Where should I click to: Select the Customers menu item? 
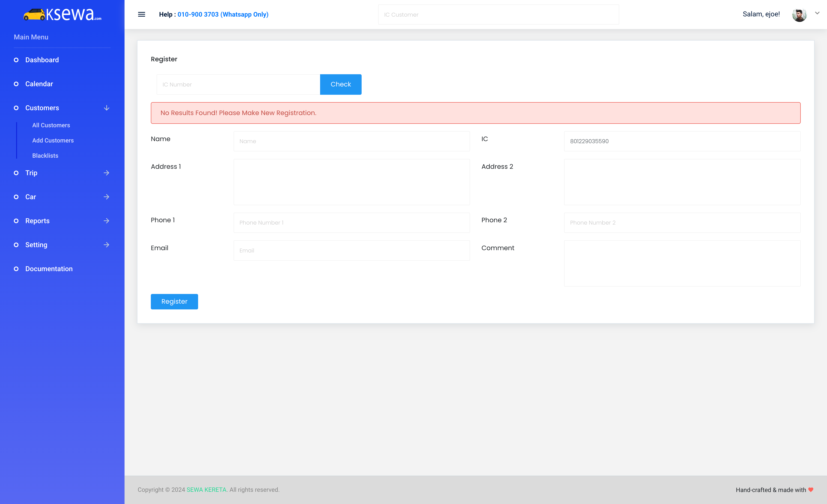tap(42, 108)
